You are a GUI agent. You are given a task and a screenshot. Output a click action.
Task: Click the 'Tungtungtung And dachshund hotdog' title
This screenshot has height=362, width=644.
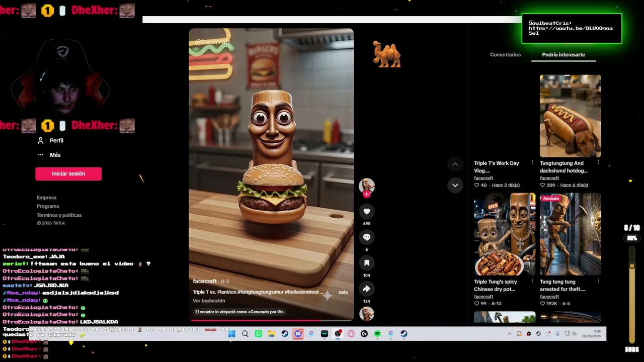pyautogui.click(x=563, y=167)
